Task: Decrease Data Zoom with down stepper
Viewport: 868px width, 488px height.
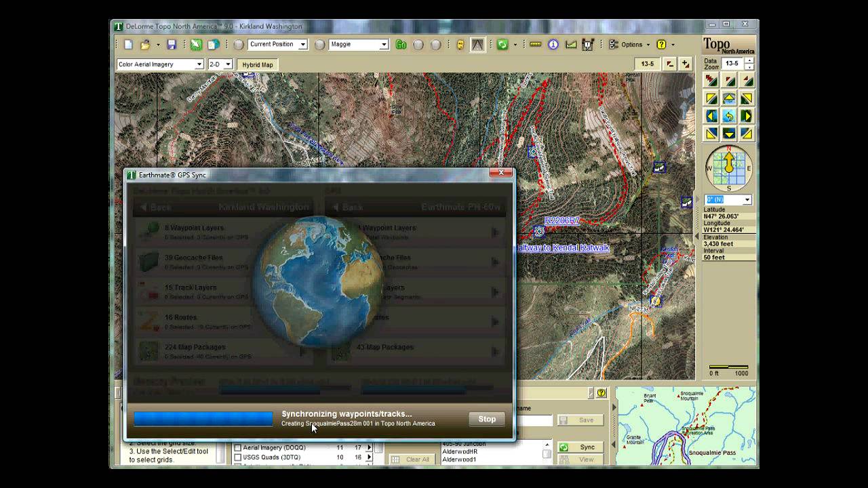Action: pyautogui.click(x=749, y=66)
